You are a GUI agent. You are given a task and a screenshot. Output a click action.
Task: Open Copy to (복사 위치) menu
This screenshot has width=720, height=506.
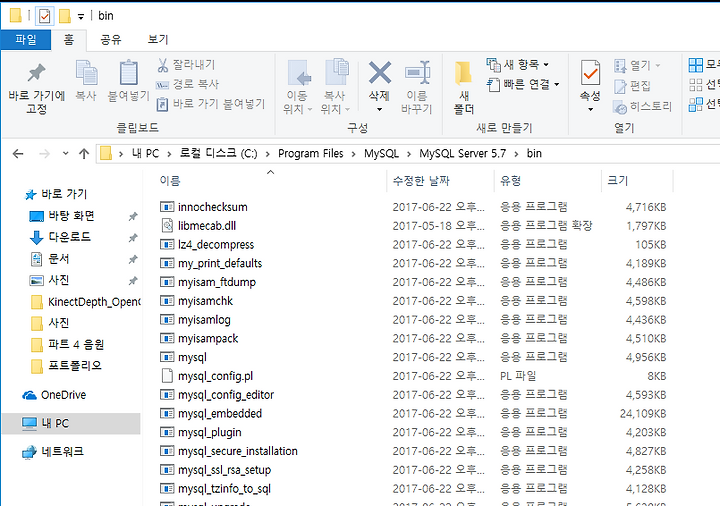(x=335, y=87)
